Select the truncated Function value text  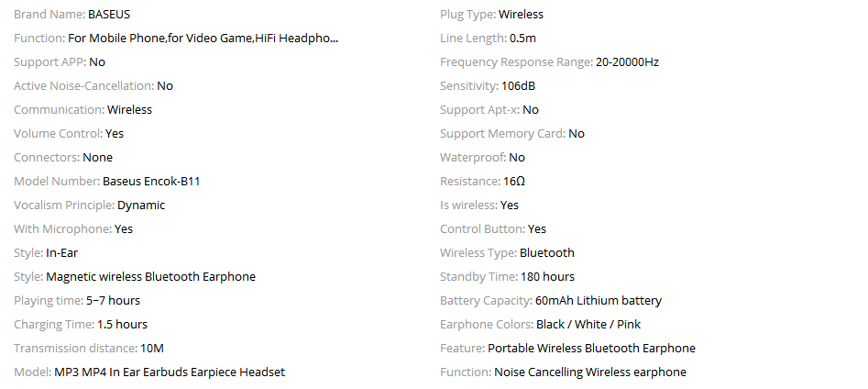pyautogui.click(x=203, y=39)
